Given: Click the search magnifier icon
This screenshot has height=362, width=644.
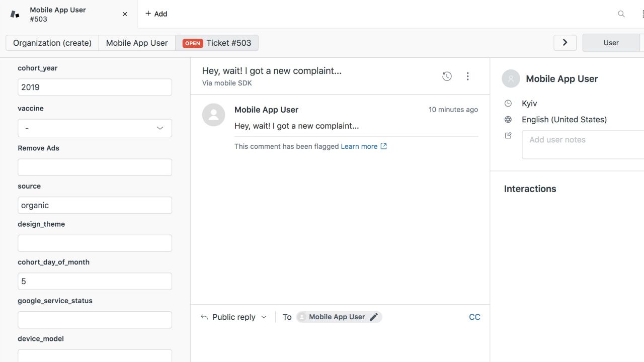Looking at the screenshot, I should click(621, 14).
